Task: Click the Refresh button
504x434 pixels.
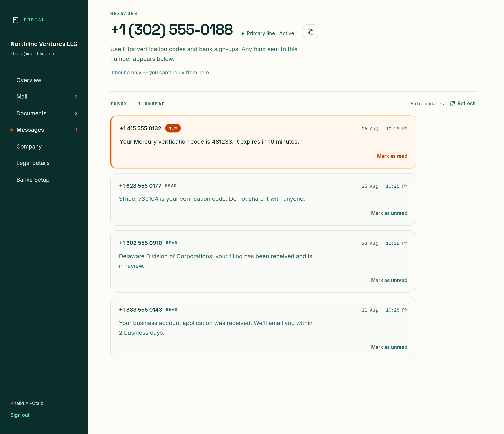Action: [463, 104]
